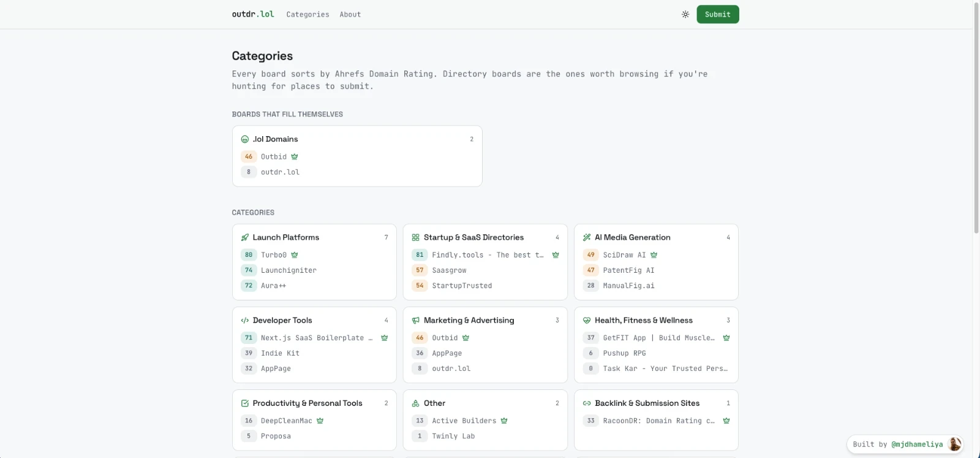Click the @mjdhameliya built-by link
This screenshot has width=980, height=458.
tap(918, 445)
